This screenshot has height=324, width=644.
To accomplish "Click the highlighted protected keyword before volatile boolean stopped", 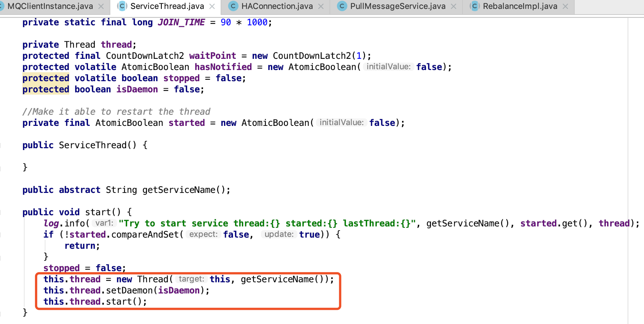I will coord(46,78).
